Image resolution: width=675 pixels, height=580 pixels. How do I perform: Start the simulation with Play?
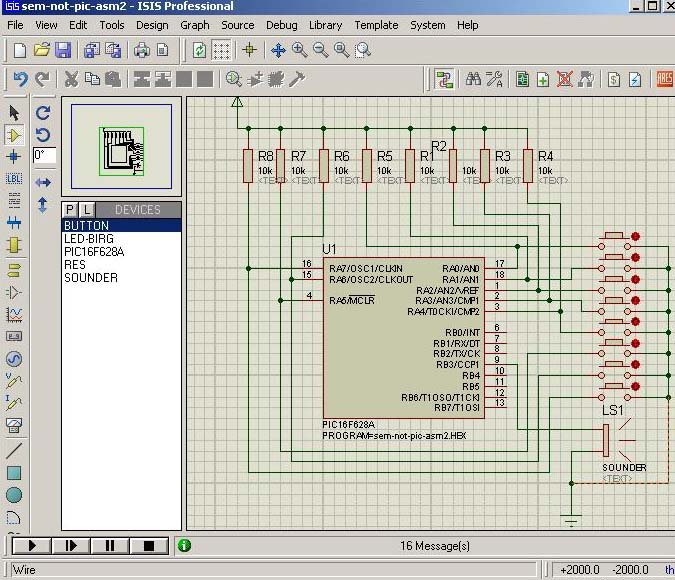[32, 545]
